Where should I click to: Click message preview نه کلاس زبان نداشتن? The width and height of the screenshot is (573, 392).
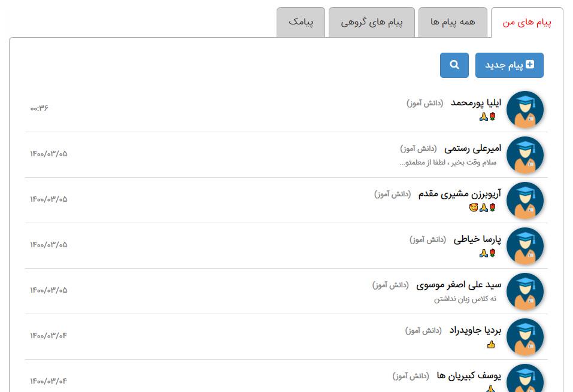(465, 299)
